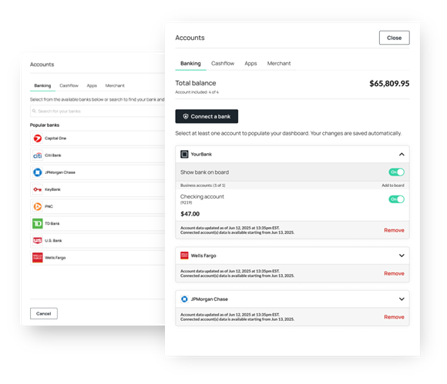Image resolution: width=447 pixels, height=384 pixels.
Task: Open the Merchant tab in front window
Action: [x=279, y=63]
